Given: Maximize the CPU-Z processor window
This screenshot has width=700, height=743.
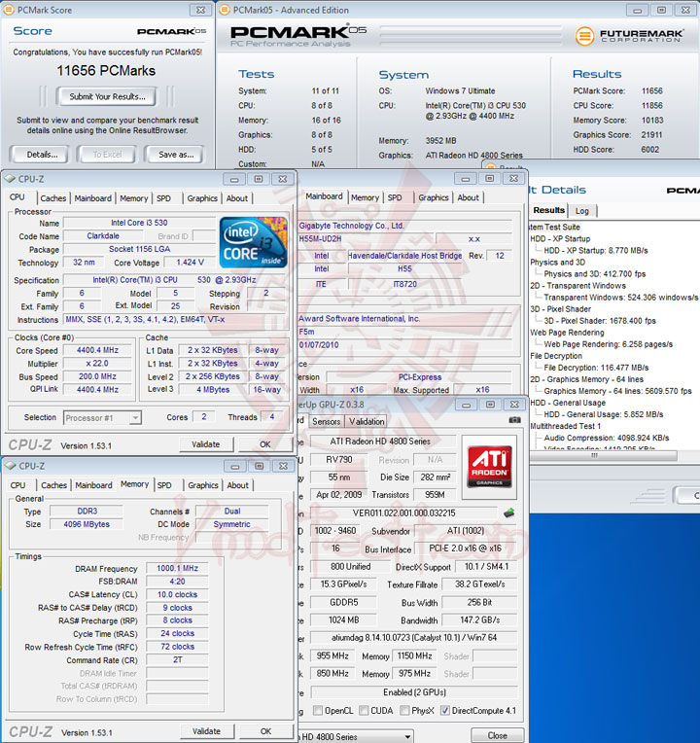Looking at the screenshot, I should (258, 179).
